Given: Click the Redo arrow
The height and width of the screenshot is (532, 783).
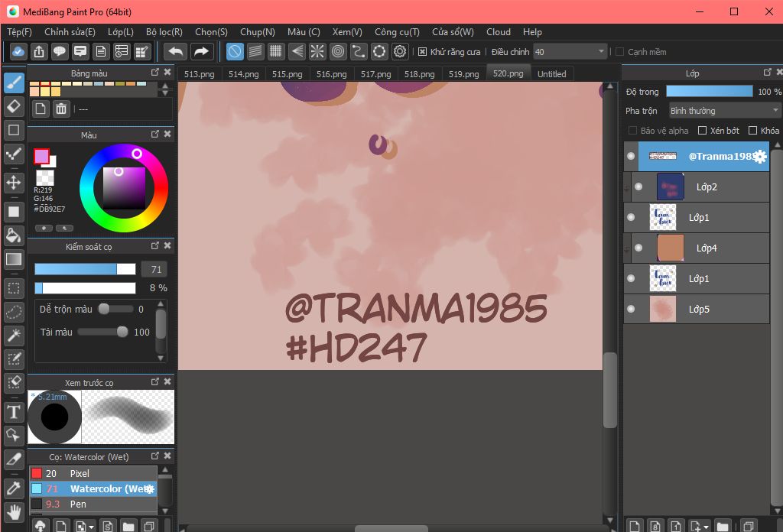Looking at the screenshot, I should click(201, 51).
